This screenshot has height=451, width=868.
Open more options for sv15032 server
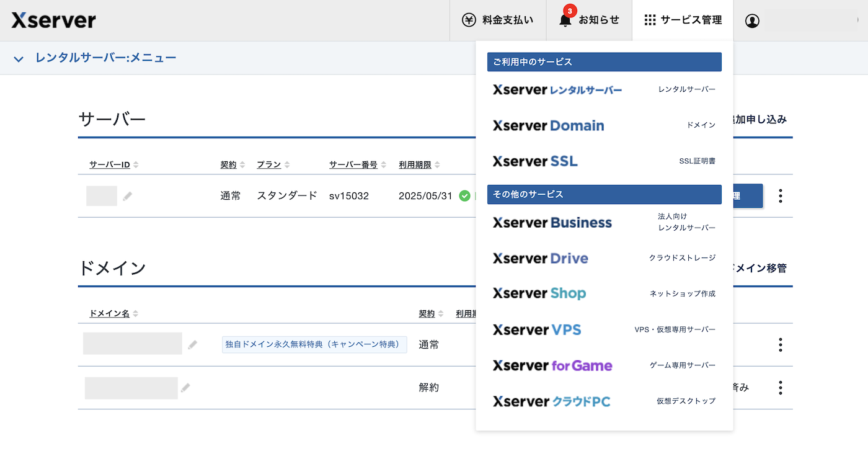click(x=780, y=196)
